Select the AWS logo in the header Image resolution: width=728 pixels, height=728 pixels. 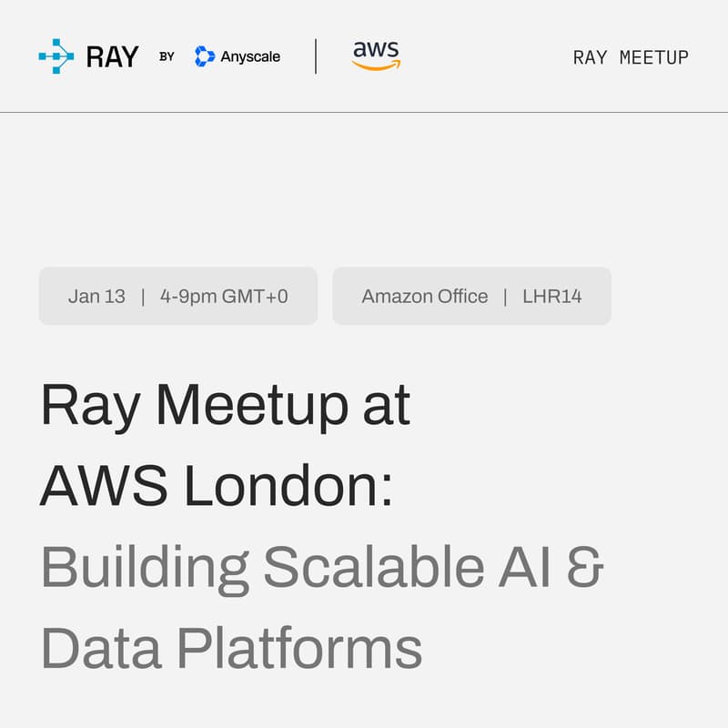(x=375, y=56)
